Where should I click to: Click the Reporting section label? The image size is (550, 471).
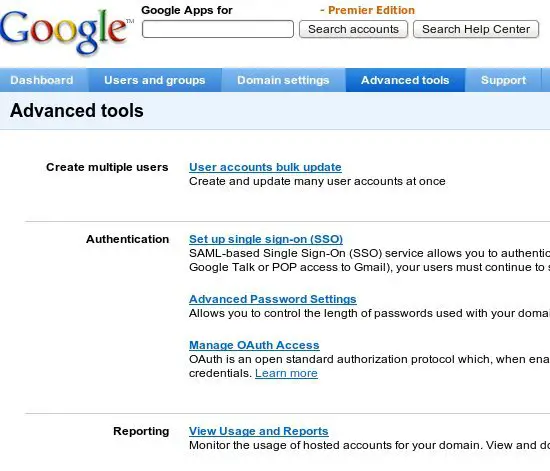pos(141,431)
